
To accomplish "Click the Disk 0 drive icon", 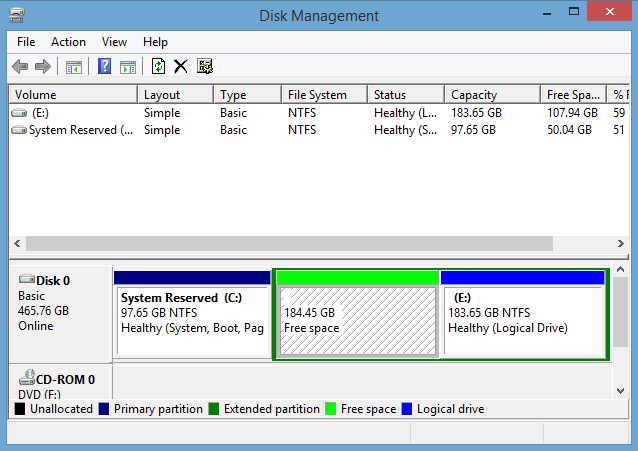I will coord(27,279).
